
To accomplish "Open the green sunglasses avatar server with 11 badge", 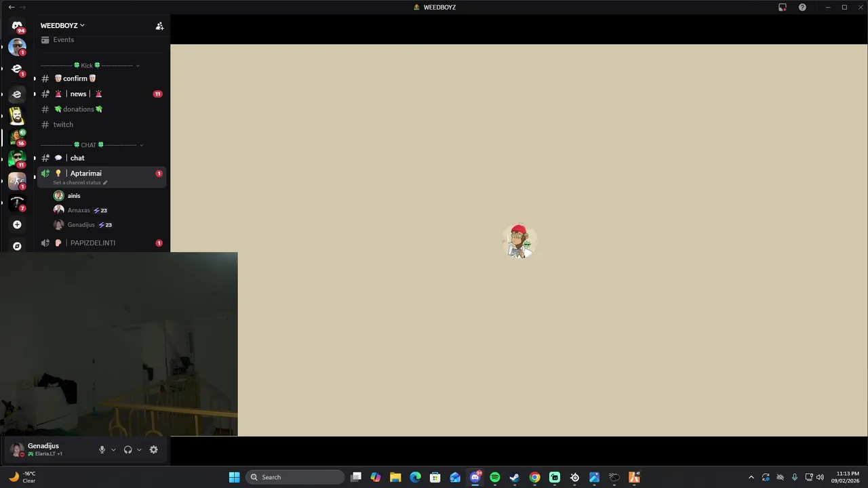I will [x=17, y=159].
